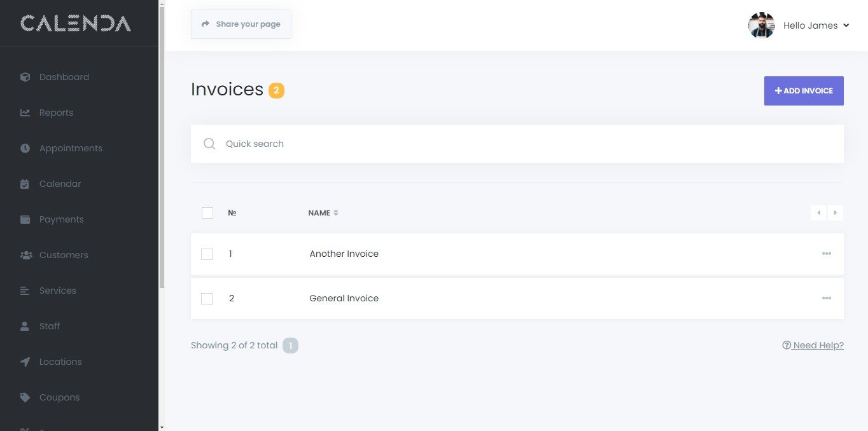Open Services in the sidebar menu
868x431 pixels.
(57, 291)
